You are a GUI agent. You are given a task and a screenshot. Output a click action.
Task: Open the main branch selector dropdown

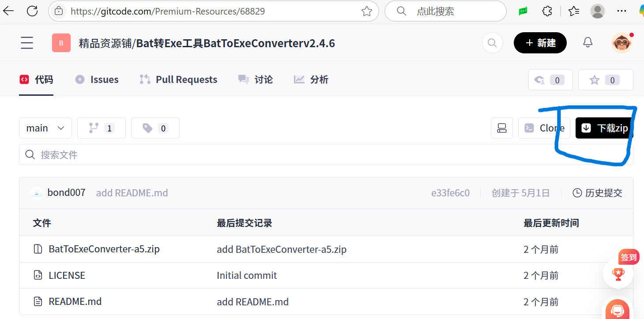pyautogui.click(x=45, y=128)
